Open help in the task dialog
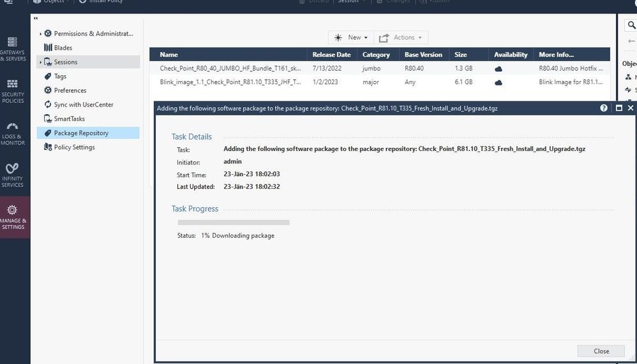This screenshot has height=364, width=637. point(604,108)
